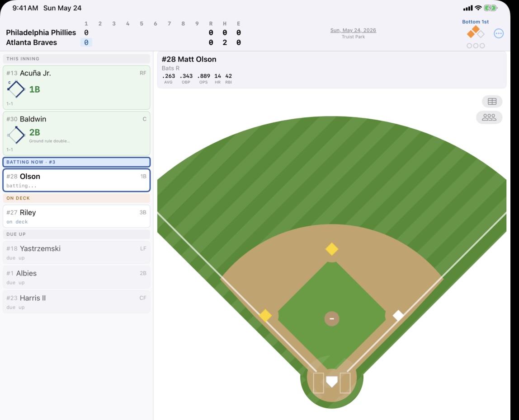Select second base on the field

tap(332, 249)
